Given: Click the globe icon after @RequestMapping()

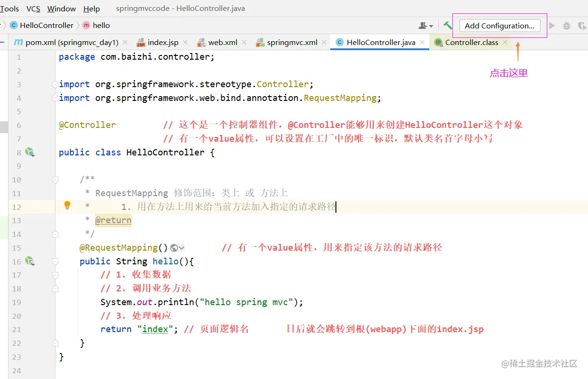Looking at the screenshot, I should click(x=174, y=247).
